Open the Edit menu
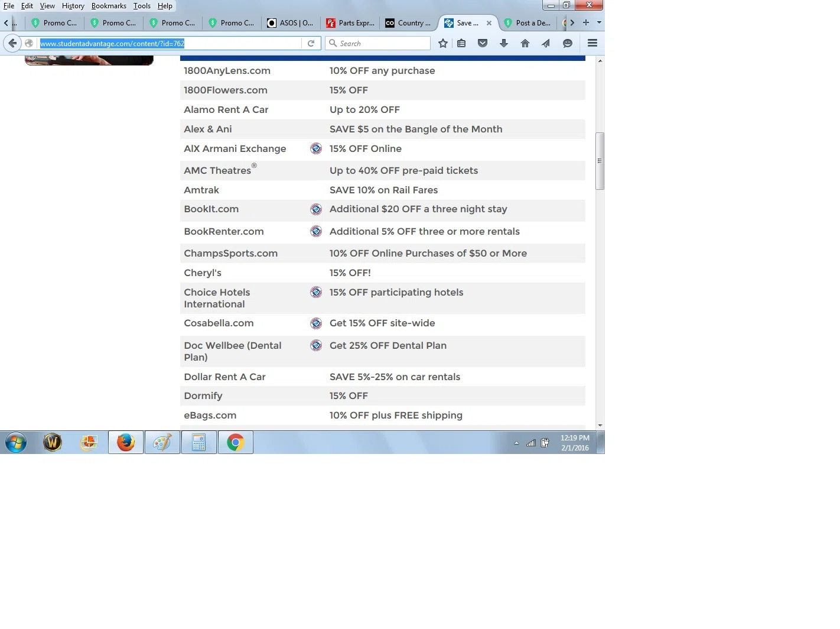 point(27,6)
